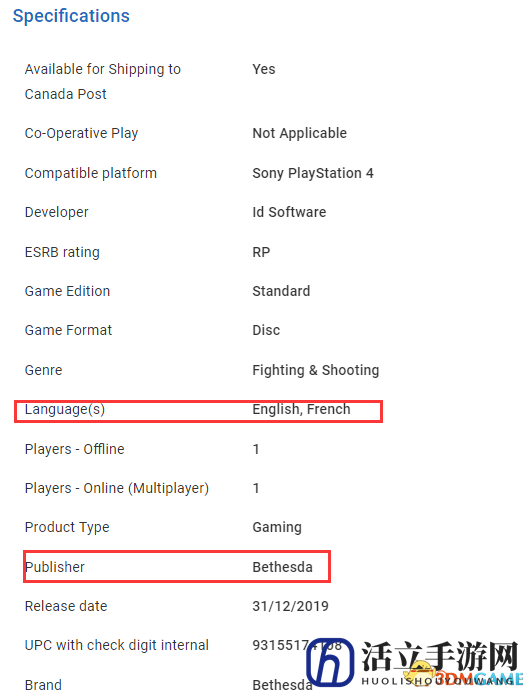The width and height of the screenshot is (528, 692).
Task: Select the RP rating value
Action: [261, 252]
